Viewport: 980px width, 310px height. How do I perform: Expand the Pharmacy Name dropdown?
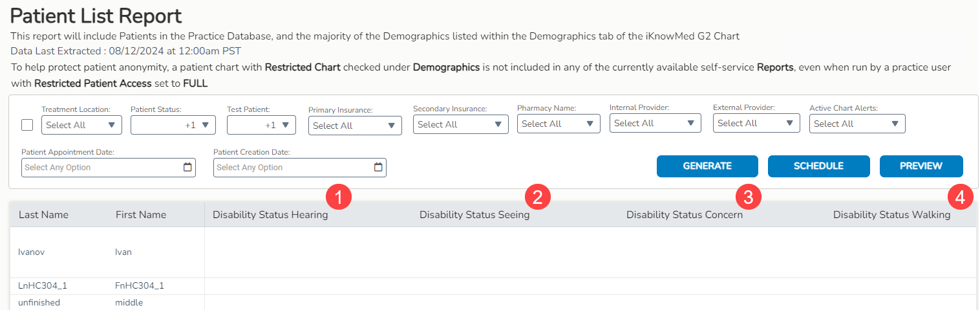coord(558,124)
